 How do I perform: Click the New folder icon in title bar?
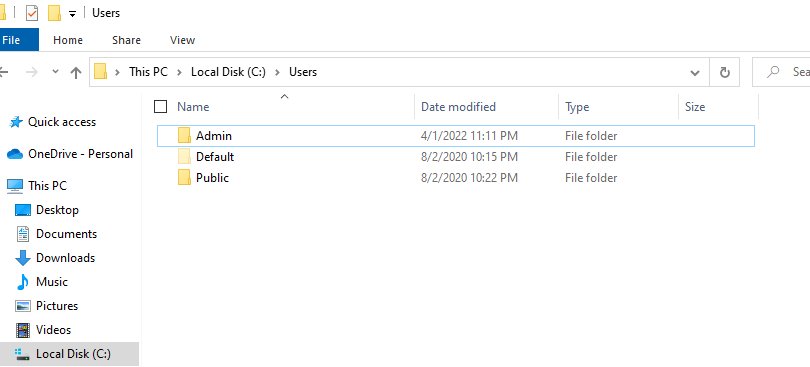[x=54, y=13]
